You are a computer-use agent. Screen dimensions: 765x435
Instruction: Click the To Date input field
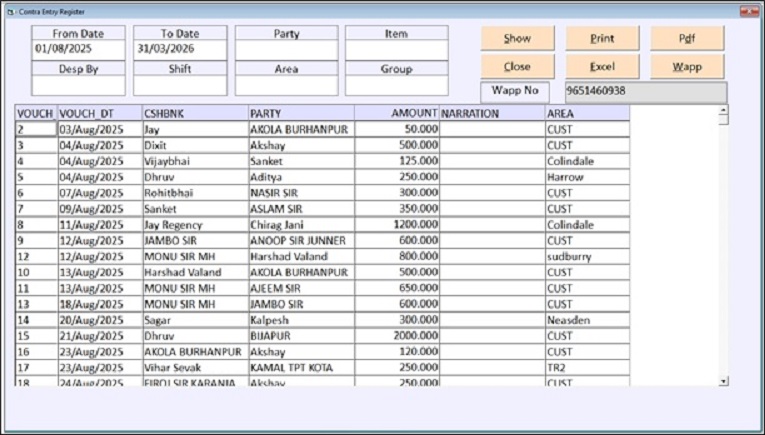coord(180,49)
